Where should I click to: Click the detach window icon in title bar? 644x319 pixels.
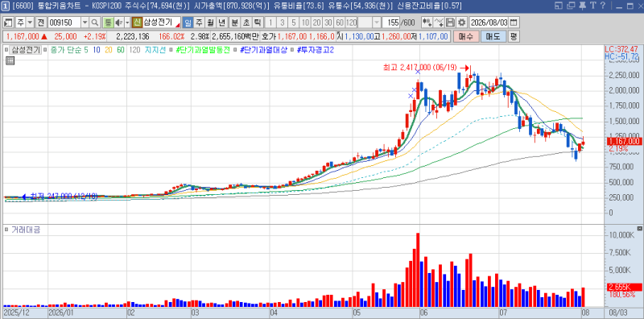point(570,6)
